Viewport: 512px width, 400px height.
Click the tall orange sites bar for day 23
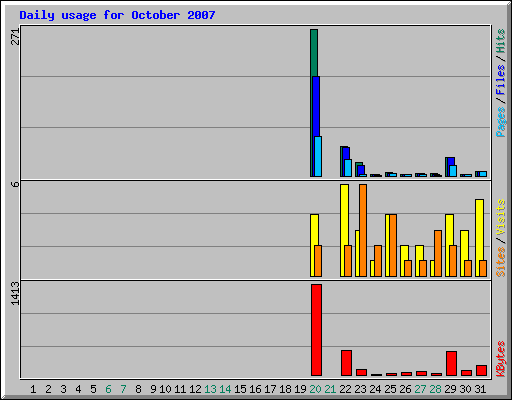(x=363, y=230)
